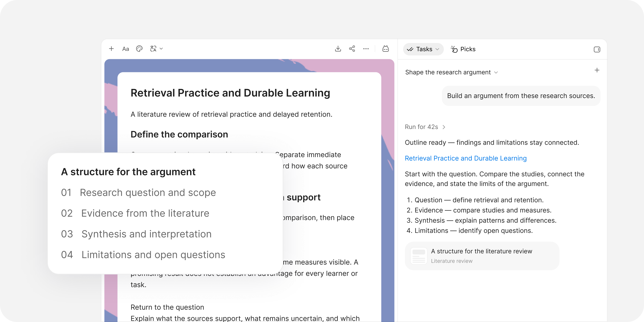Click the 'Return to the question' line
The image size is (644, 322).
click(167, 307)
